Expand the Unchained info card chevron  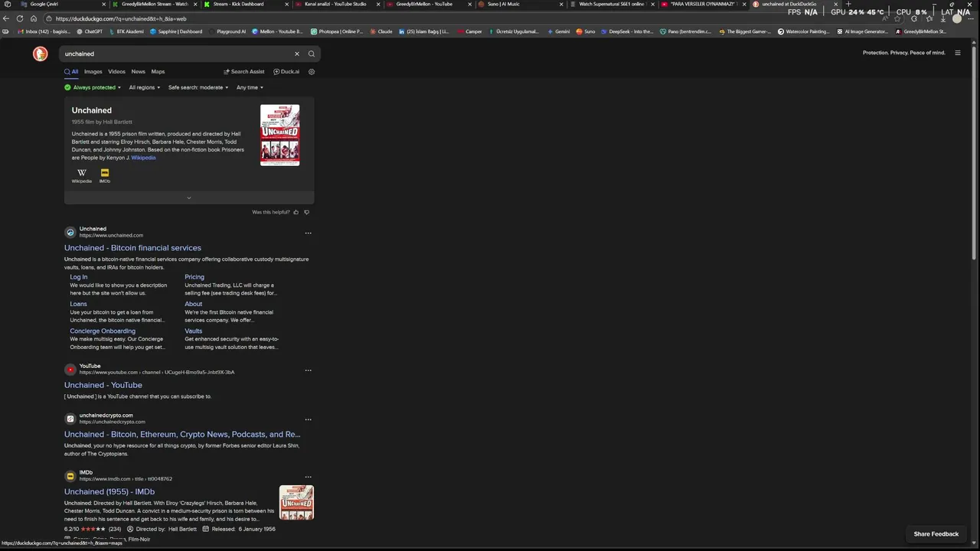tap(189, 198)
